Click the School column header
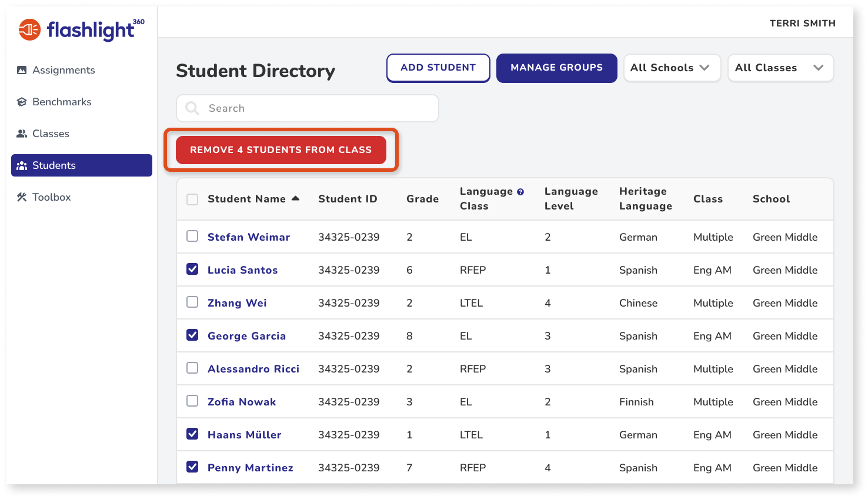The width and height of the screenshot is (868, 499). pyautogui.click(x=771, y=199)
